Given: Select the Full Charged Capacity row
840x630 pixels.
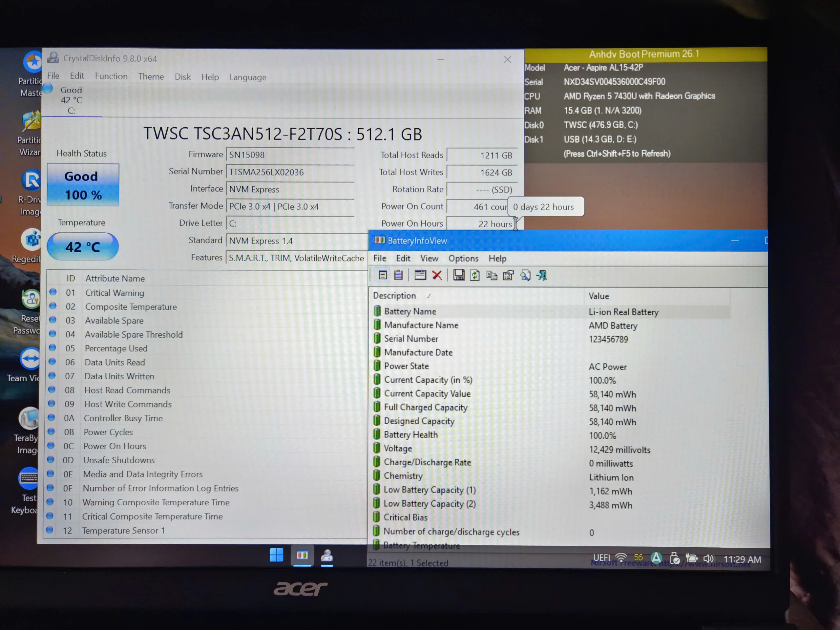Looking at the screenshot, I should [550, 408].
